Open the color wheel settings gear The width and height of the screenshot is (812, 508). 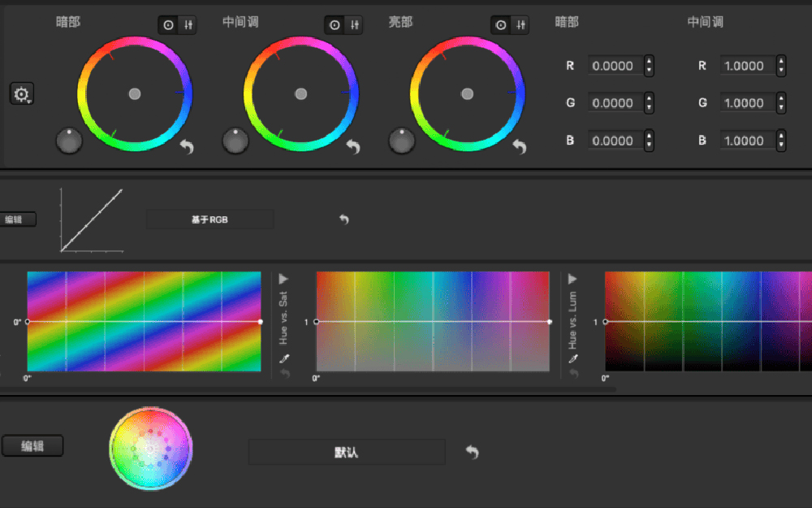[21, 94]
